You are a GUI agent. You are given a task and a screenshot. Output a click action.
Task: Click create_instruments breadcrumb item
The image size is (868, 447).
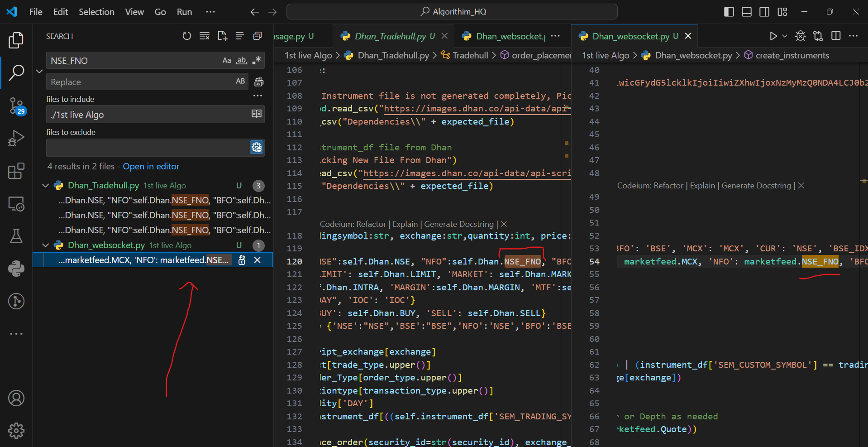[x=787, y=55]
